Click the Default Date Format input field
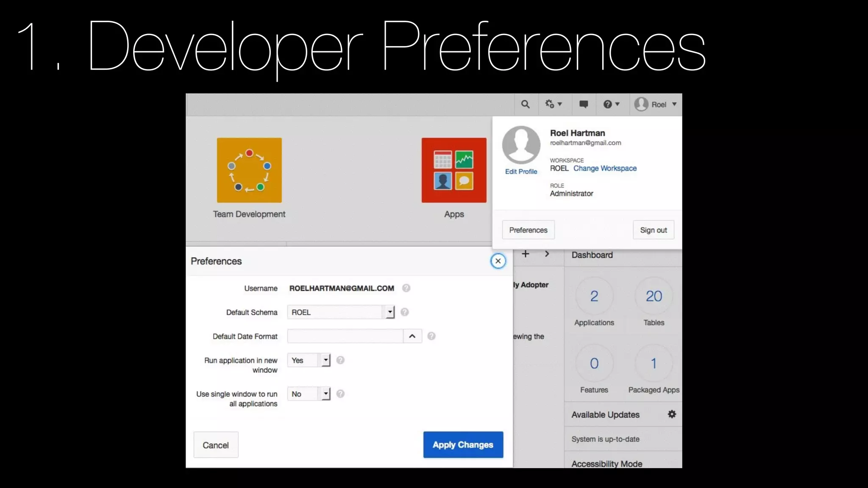 pyautogui.click(x=345, y=336)
